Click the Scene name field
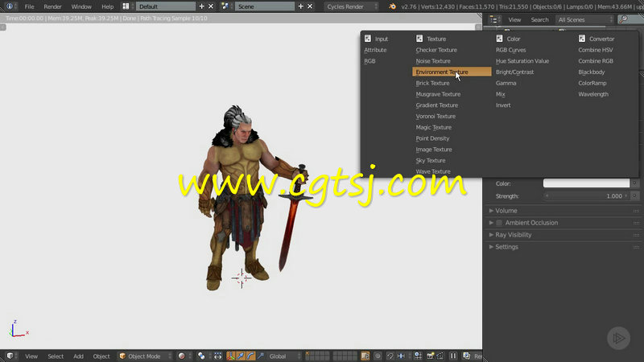Screen dimensions: 644x362 coord(265,6)
